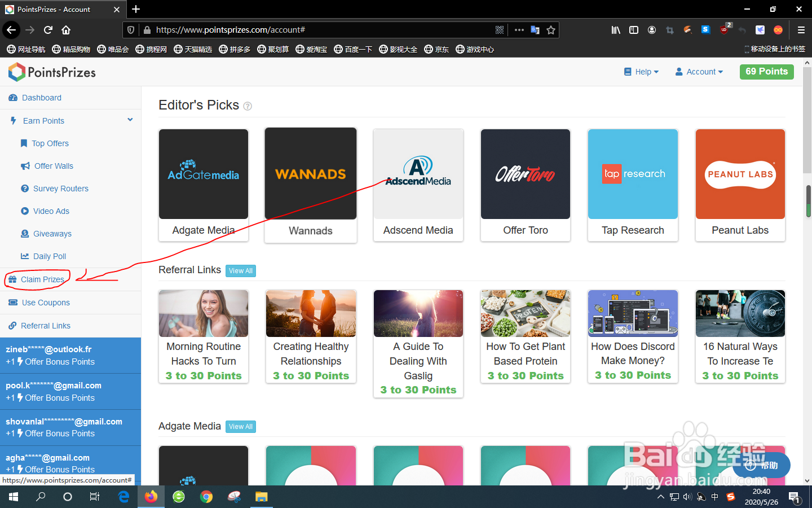Click the translate icon in address bar
Image resolution: width=812 pixels, height=508 pixels.
click(535, 30)
